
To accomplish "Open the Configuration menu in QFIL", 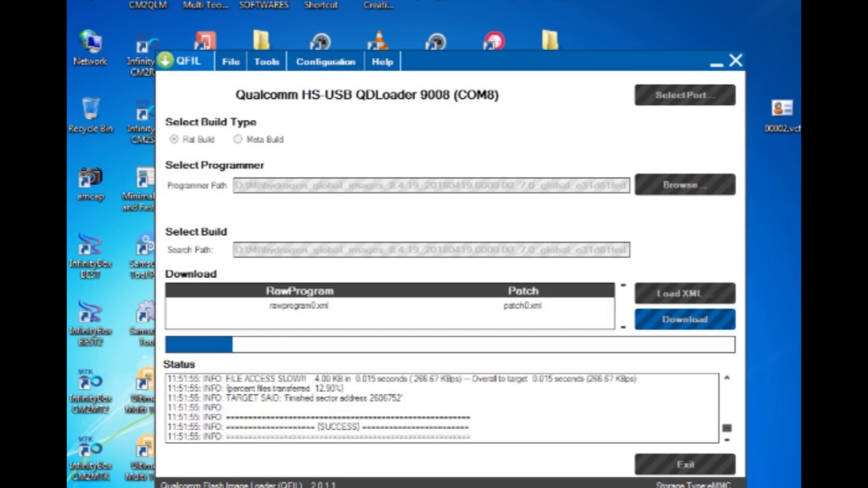I will coord(325,62).
